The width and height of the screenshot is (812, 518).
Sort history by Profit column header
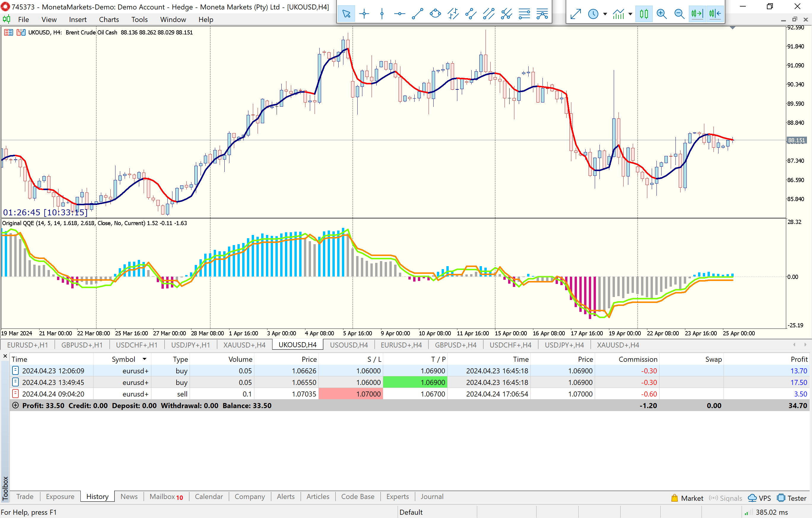tap(799, 359)
